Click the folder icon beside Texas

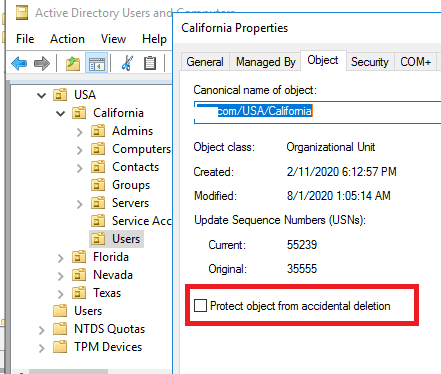click(79, 293)
